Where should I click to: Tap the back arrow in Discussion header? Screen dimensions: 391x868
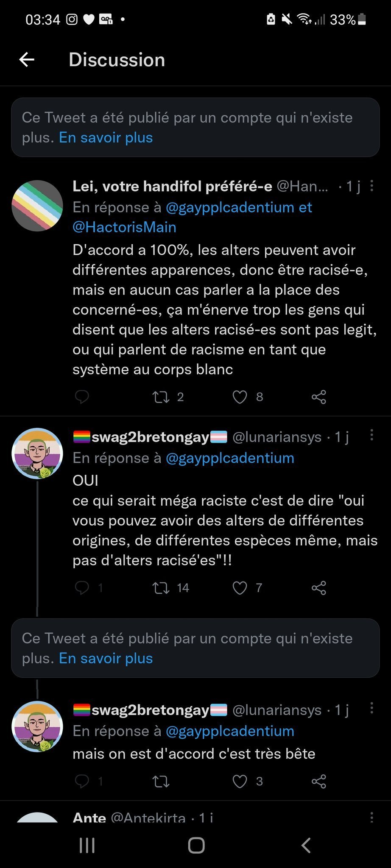27,60
